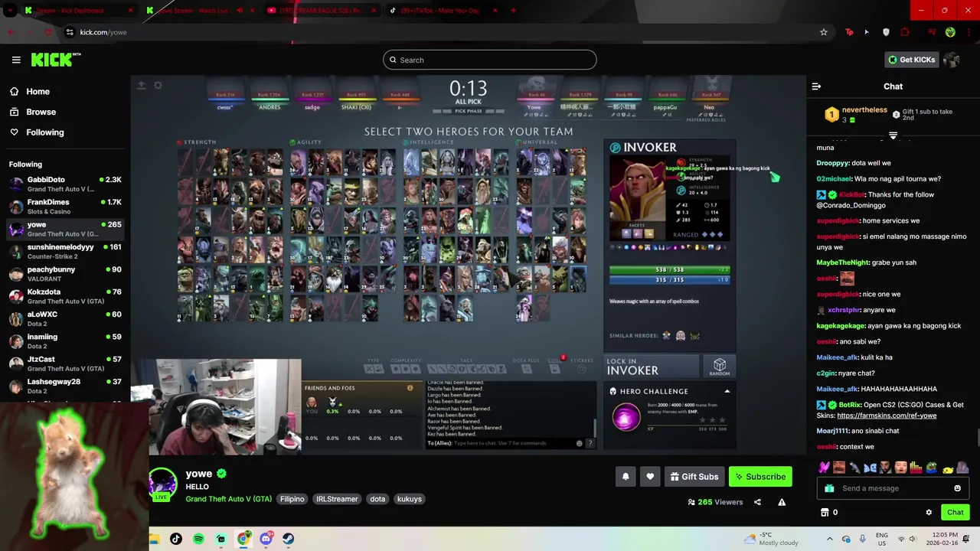Open sunshinemelodyyy's channel in the sidebar

point(64,252)
